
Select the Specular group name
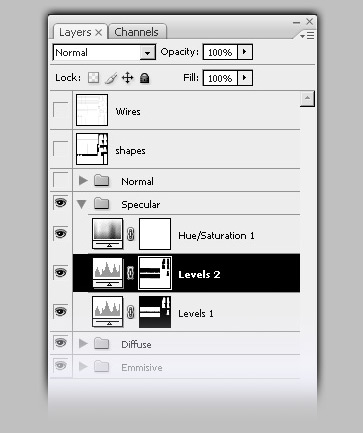141,205
